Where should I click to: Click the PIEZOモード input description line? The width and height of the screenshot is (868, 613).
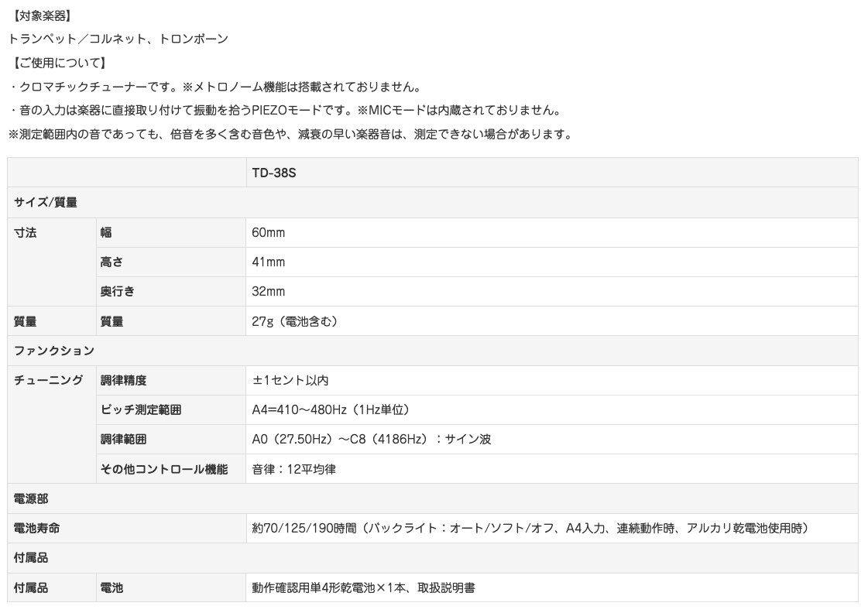[286, 110]
